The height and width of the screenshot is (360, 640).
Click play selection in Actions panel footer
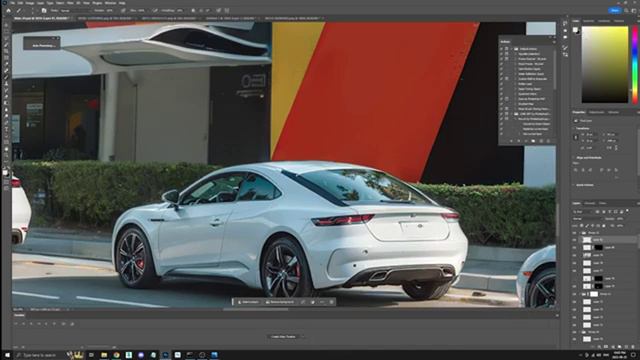pyautogui.click(x=526, y=141)
